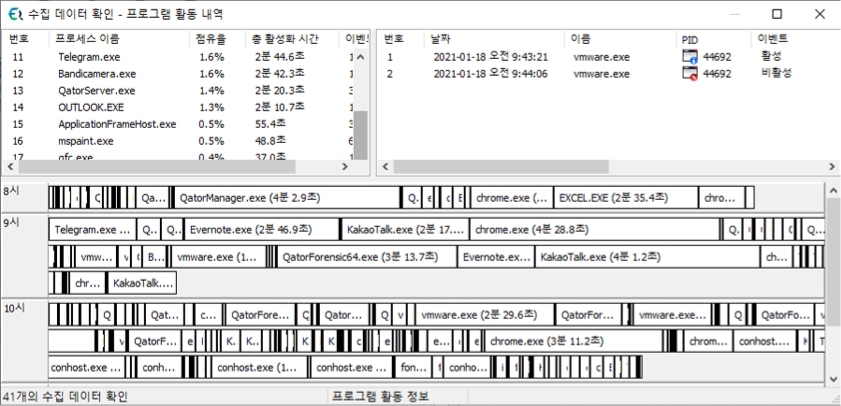
Task: Select EXCEL.EXE (2분 35.4초) timeline block
Action: [626, 198]
